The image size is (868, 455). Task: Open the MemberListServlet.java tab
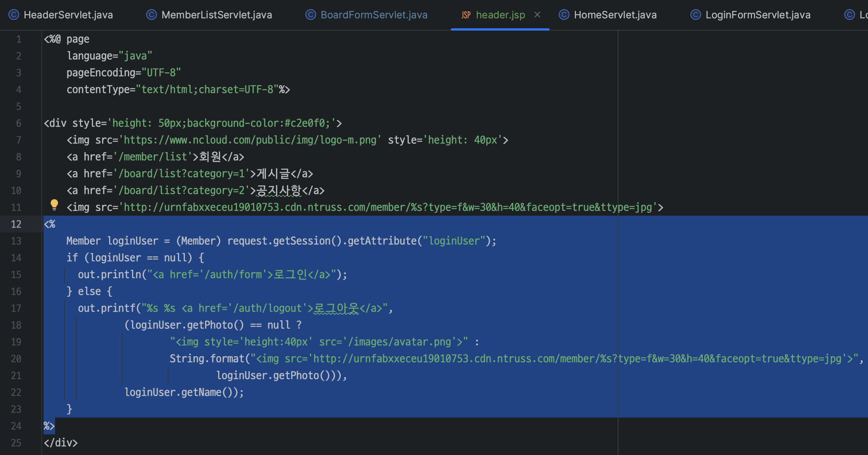pyautogui.click(x=217, y=15)
